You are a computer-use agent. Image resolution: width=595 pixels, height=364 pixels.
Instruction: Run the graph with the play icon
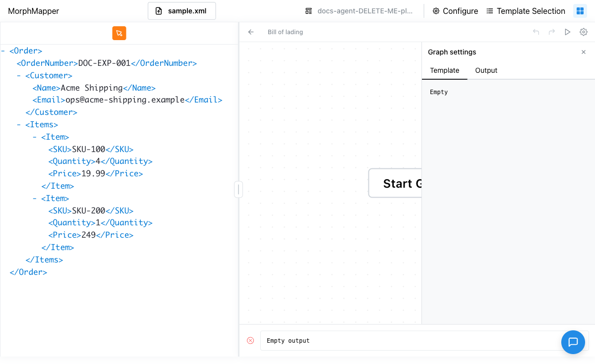pyautogui.click(x=568, y=32)
